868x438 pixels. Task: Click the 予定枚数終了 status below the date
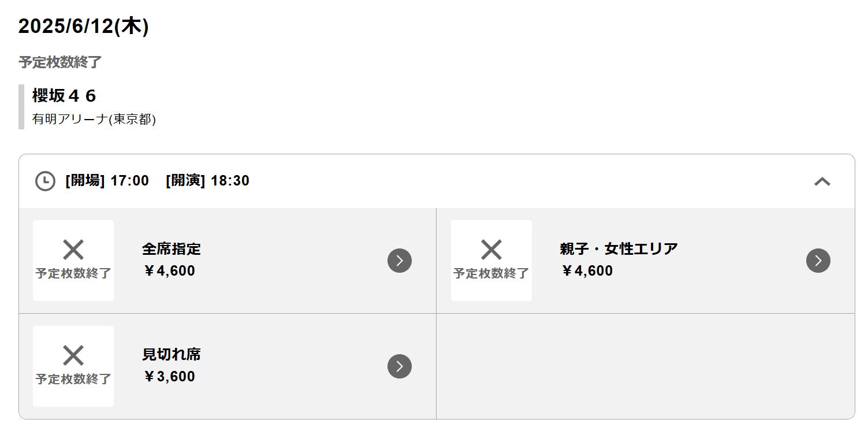(60, 62)
